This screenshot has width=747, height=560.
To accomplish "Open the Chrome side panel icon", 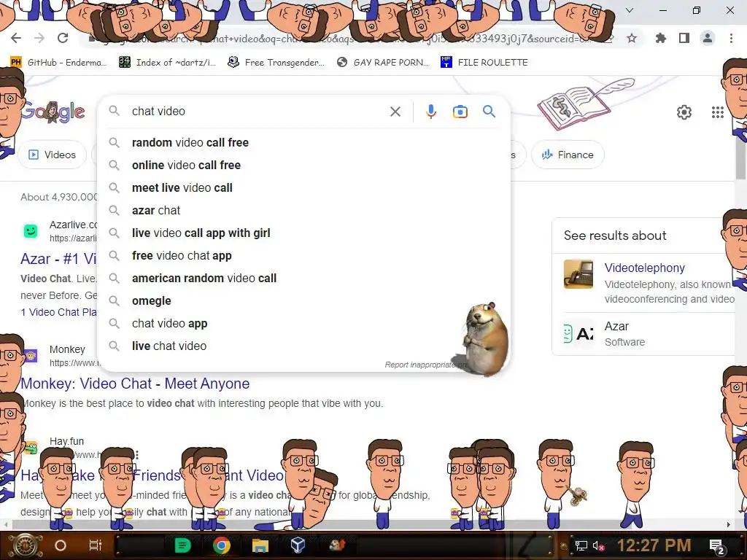I will (684, 38).
